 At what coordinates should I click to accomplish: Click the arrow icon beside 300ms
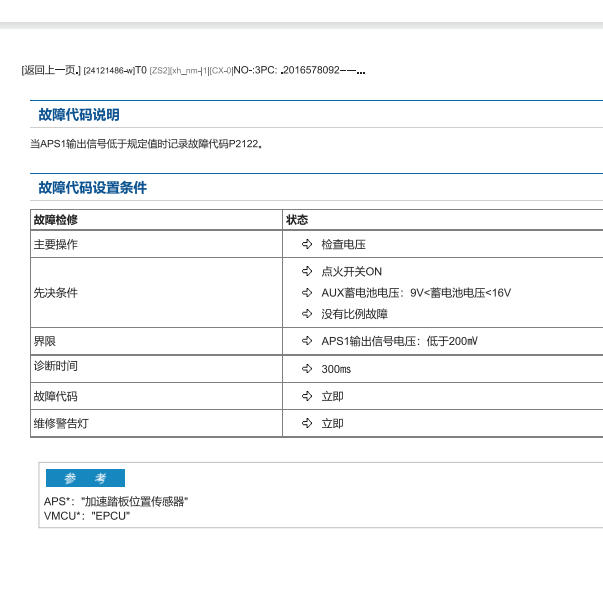point(307,368)
